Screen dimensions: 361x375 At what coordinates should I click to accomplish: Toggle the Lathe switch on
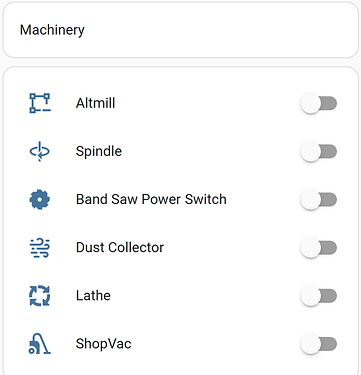(x=319, y=296)
